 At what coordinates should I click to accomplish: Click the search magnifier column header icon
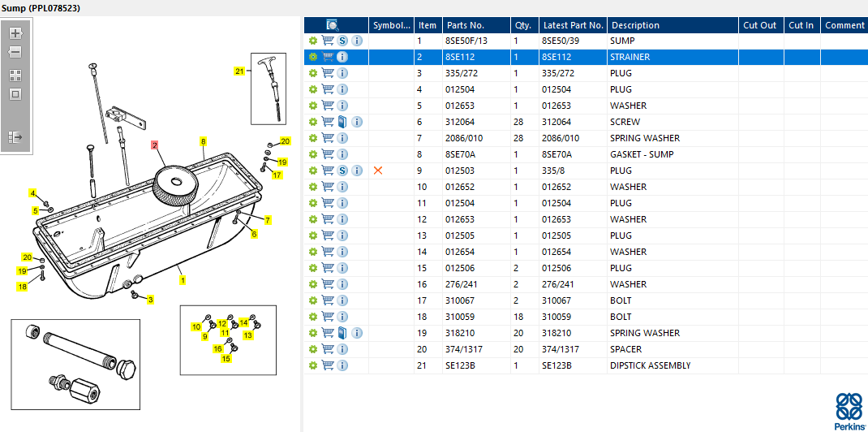click(333, 25)
